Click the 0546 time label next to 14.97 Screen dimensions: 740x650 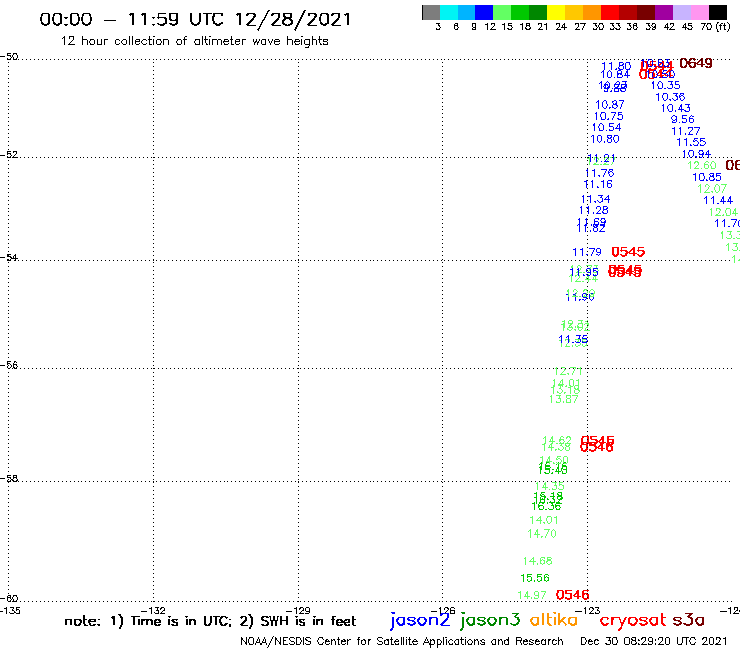click(572, 595)
